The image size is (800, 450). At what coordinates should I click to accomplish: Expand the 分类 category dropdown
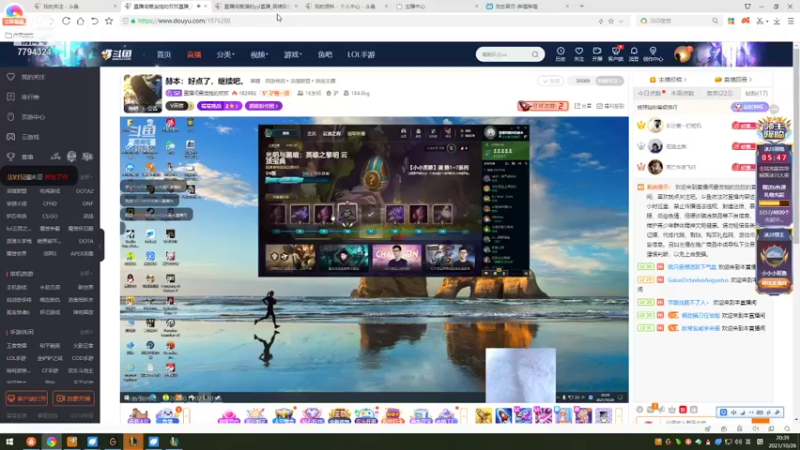225,55
